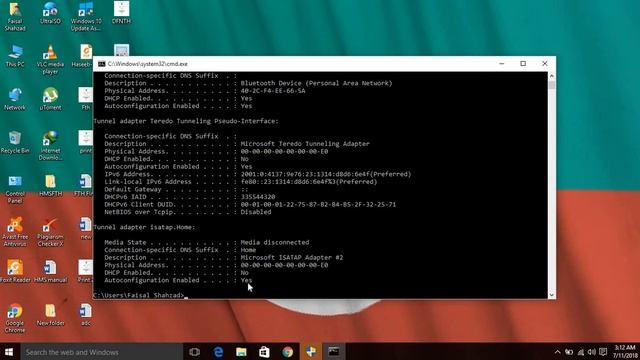Click the cmd scrollbar up arrow
This screenshot has height=360, width=640.
[x=552, y=76]
